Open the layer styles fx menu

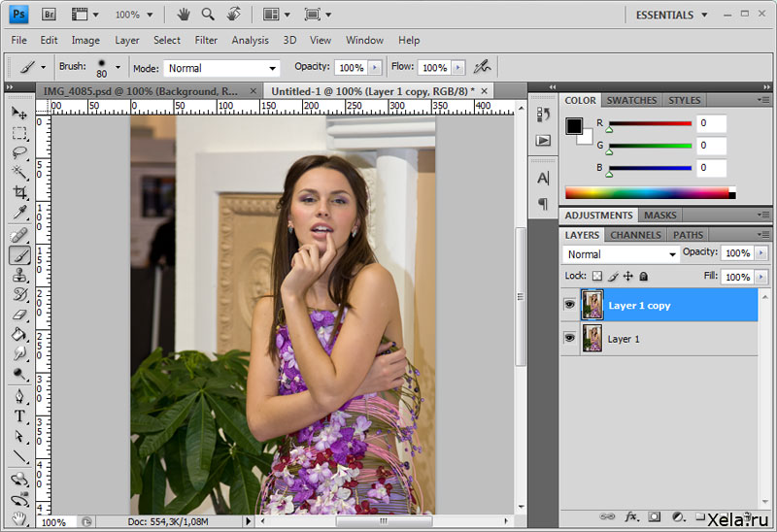point(630,516)
